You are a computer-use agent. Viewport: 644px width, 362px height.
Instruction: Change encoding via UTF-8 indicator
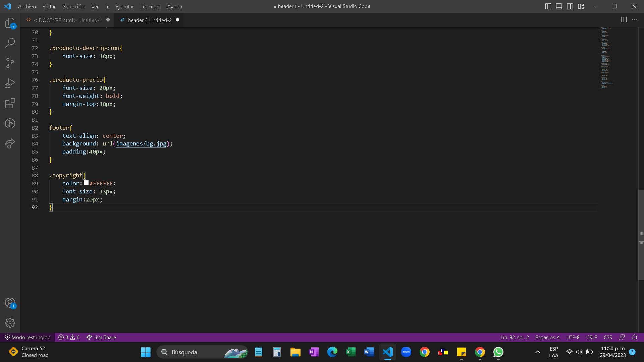coord(573,337)
